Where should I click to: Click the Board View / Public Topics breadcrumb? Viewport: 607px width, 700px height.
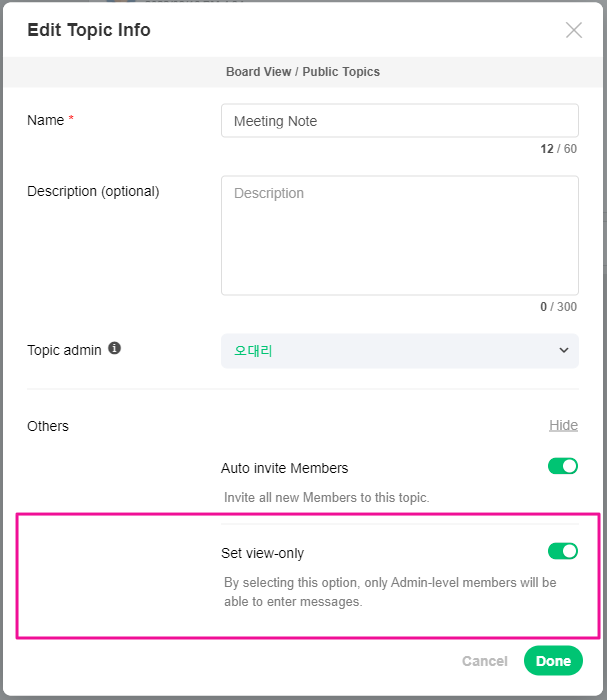303,72
